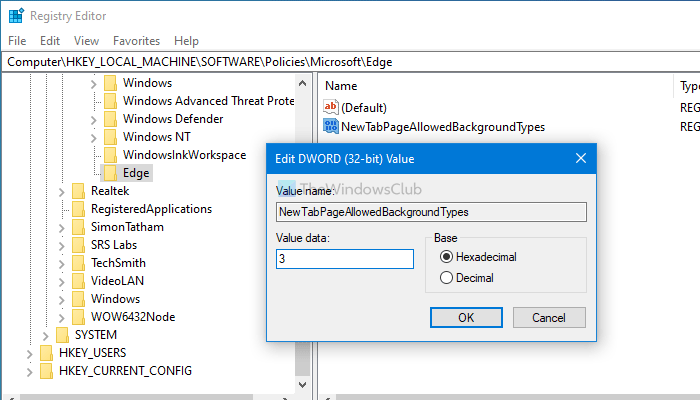Expand the SYSTEM key
Screen dimensions: 700x400
tap(46, 335)
